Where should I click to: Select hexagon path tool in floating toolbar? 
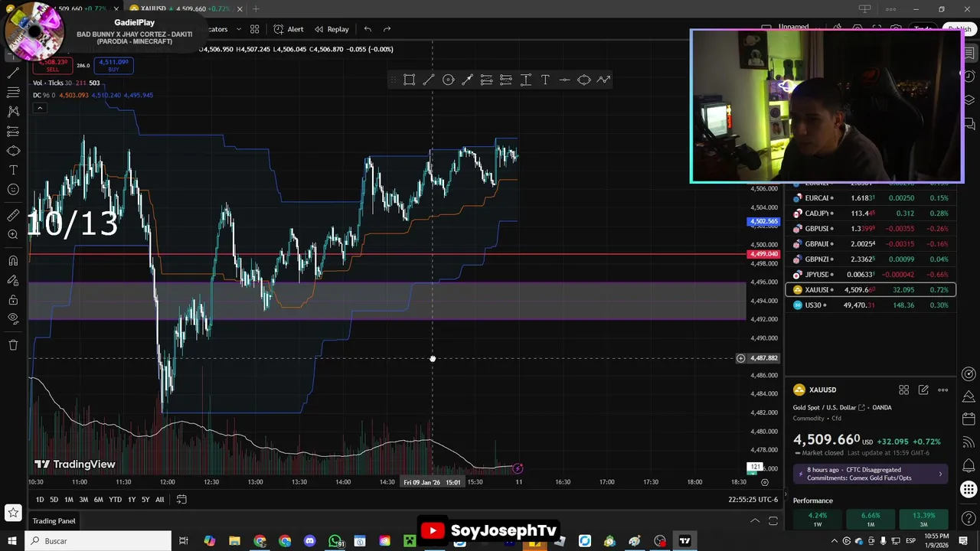click(584, 80)
